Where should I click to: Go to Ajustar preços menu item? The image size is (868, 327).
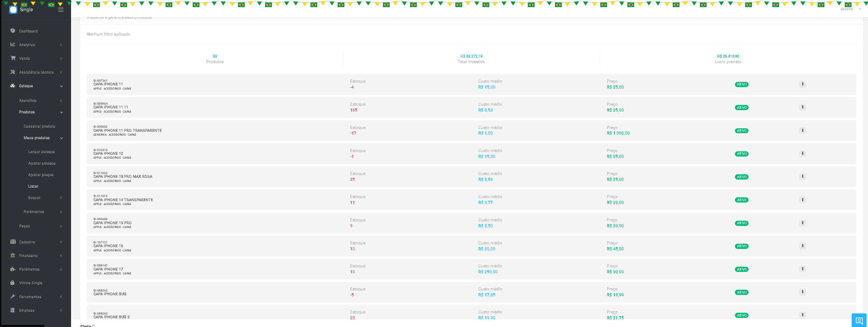[x=41, y=175]
